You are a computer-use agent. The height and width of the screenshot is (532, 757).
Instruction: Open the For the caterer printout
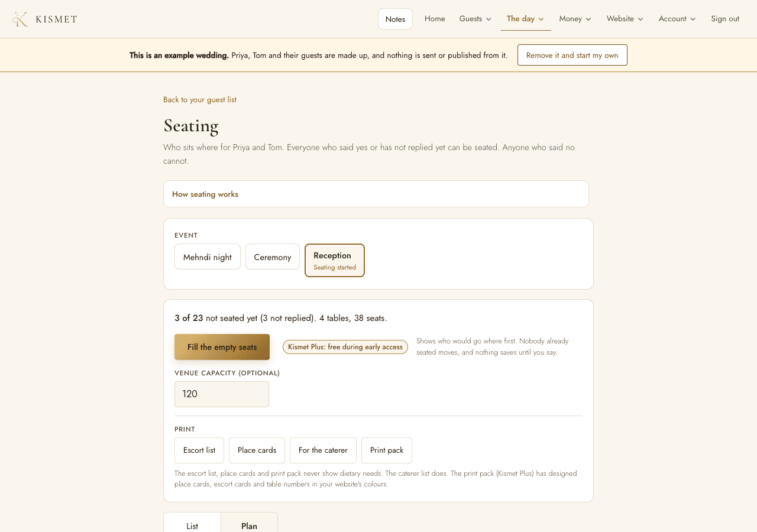pos(323,450)
